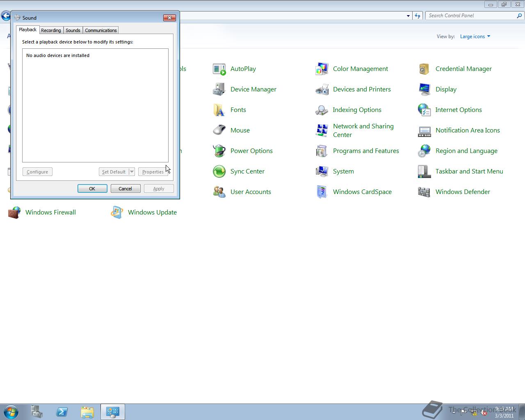Click the taskbar clock and date
Screen dimensions: 525x420
(504, 412)
